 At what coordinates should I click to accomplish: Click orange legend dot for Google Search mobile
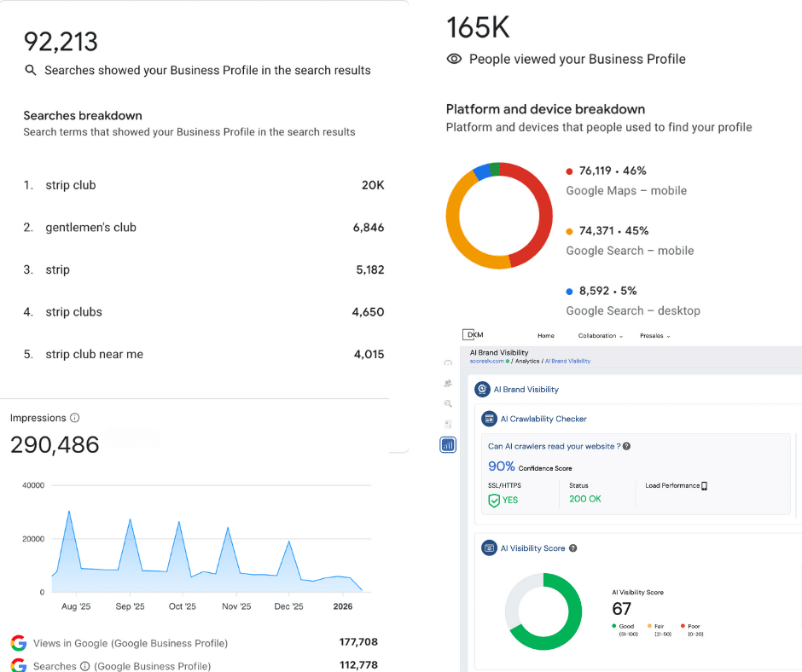569,232
